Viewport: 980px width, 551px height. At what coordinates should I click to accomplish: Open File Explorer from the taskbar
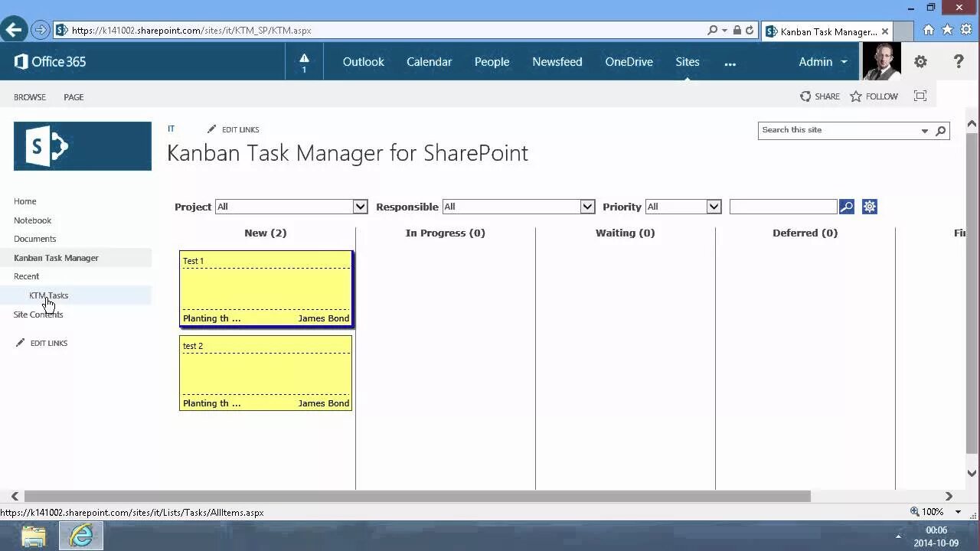[33, 536]
